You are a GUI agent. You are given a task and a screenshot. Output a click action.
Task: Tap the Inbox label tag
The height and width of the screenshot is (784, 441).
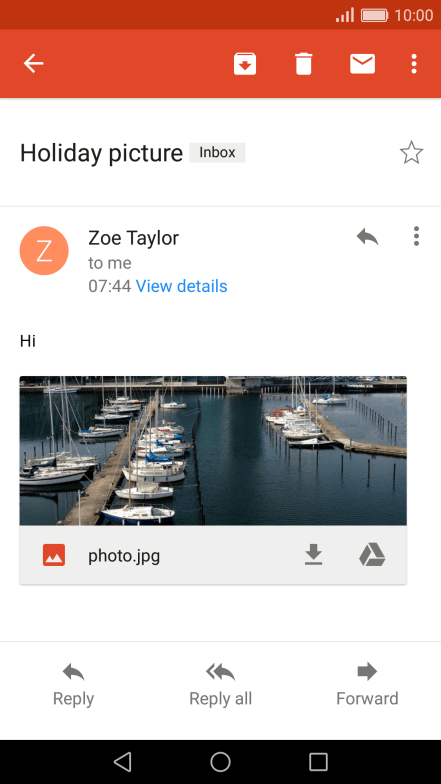click(217, 152)
